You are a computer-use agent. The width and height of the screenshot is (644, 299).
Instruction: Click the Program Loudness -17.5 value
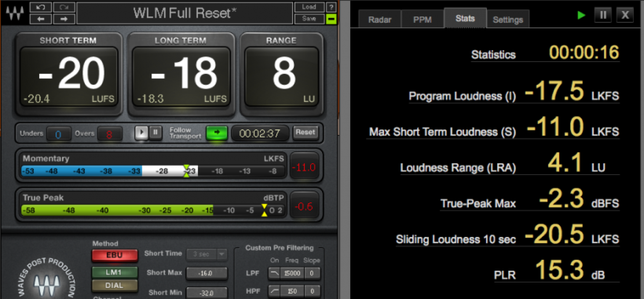tap(554, 91)
